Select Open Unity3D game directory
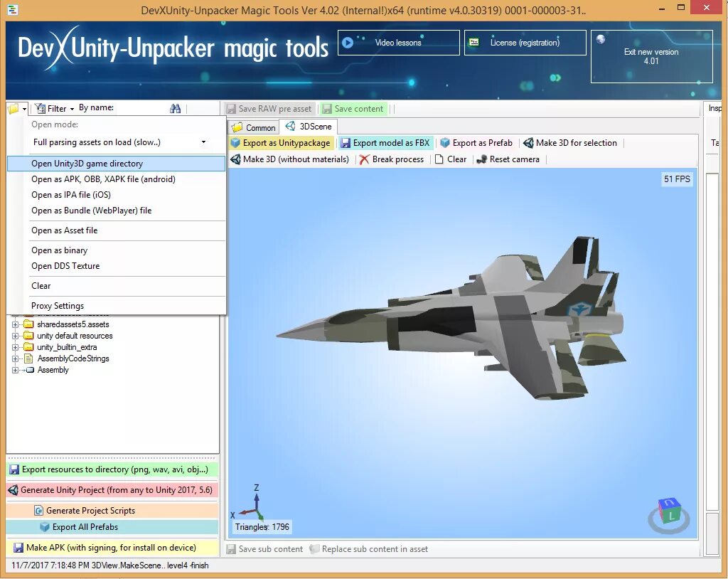The height and width of the screenshot is (579, 728). (116, 164)
